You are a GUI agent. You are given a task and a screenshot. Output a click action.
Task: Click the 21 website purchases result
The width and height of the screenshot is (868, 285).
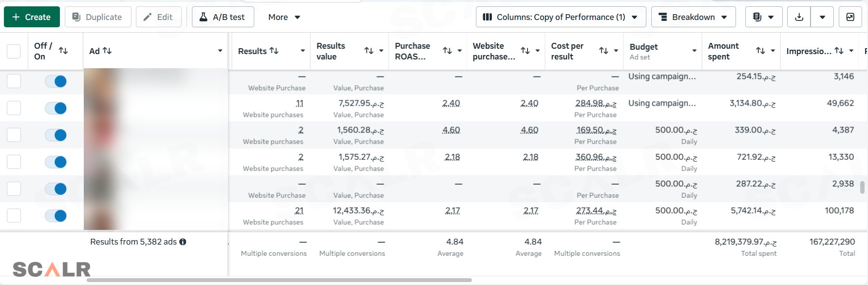tap(299, 210)
